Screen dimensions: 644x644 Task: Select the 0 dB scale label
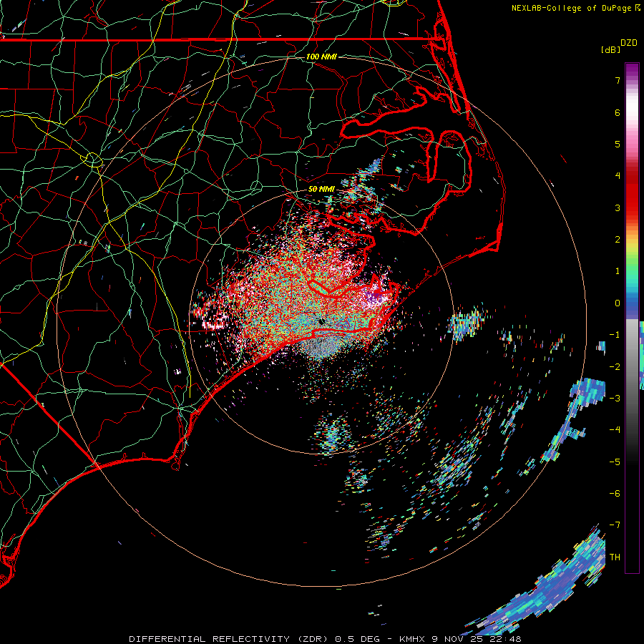618,303
